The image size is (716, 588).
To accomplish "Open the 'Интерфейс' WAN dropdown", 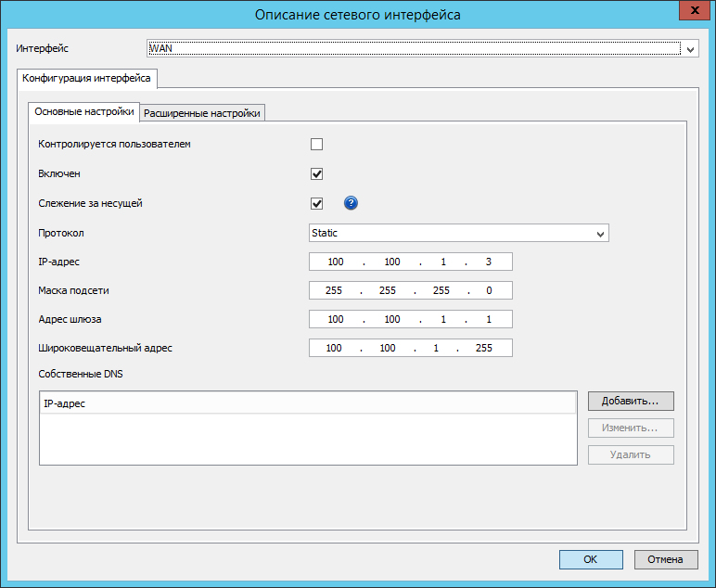I will pos(690,48).
